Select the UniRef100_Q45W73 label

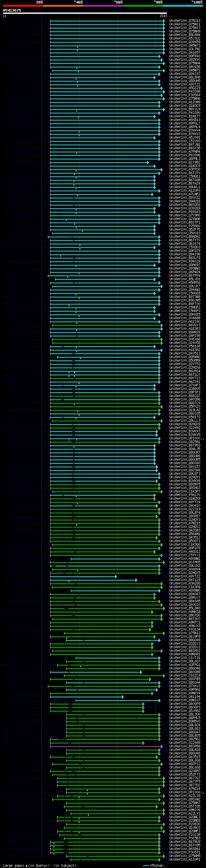(185, 45)
